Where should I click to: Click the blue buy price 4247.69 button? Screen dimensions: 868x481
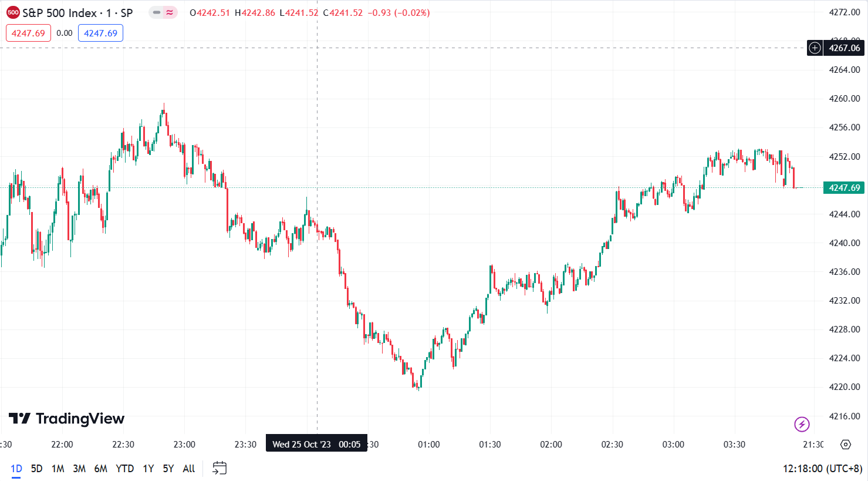(100, 33)
